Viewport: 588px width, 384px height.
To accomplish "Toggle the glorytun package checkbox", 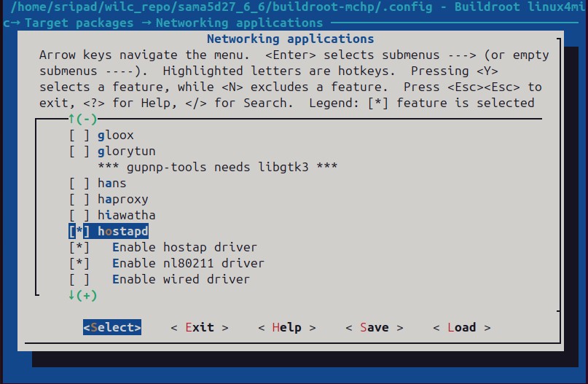I will coord(79,152).
